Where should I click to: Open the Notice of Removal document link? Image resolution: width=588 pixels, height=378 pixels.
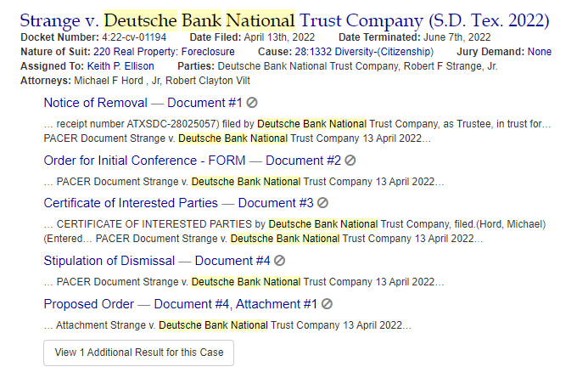143,103
